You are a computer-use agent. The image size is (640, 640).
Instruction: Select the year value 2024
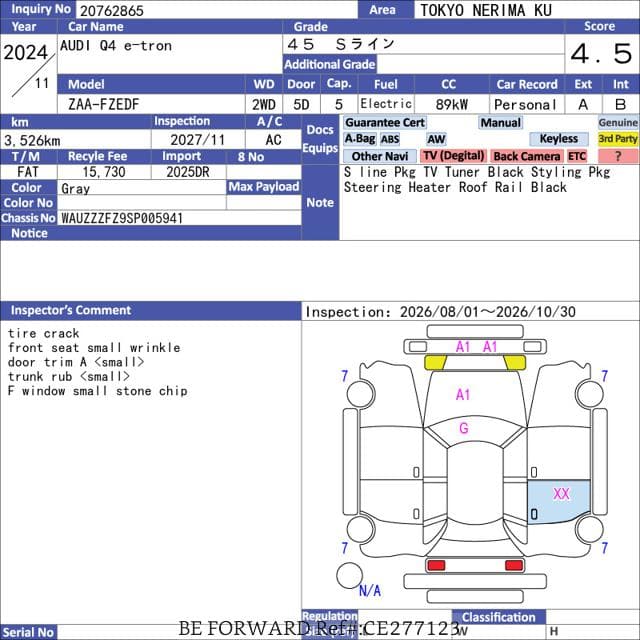point(26,53)
